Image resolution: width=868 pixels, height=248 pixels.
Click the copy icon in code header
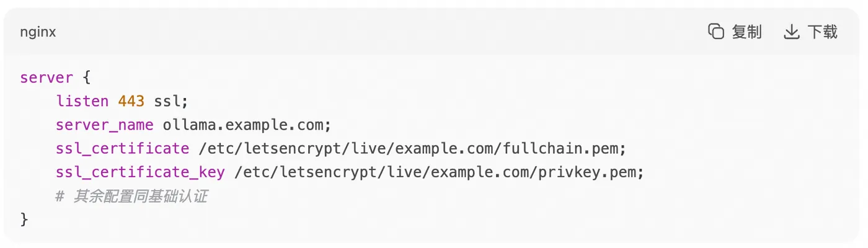pyautogui.click(x=716, y=32)
